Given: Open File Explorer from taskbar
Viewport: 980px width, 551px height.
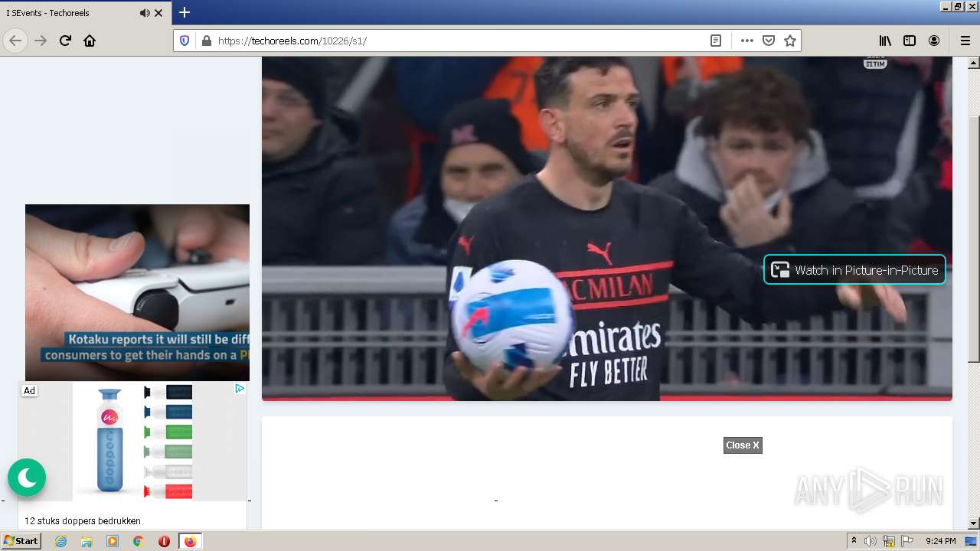Looking at the screenshot, I should click(87, 541).
